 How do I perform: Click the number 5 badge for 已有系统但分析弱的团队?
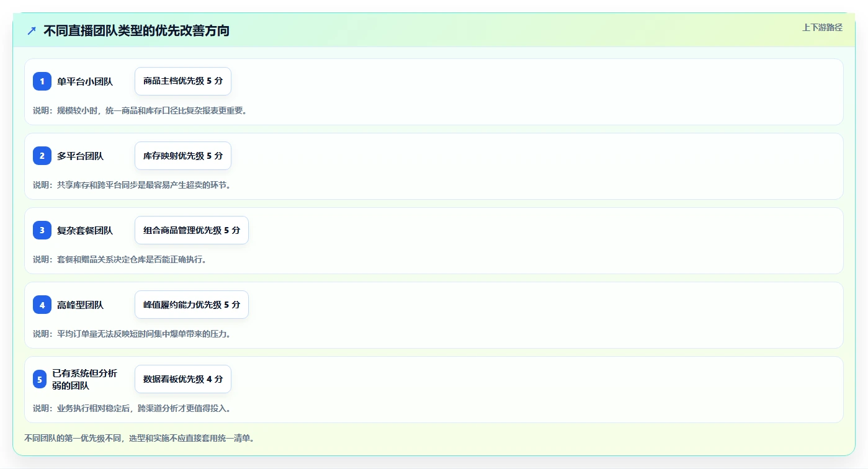pos(40,379)
